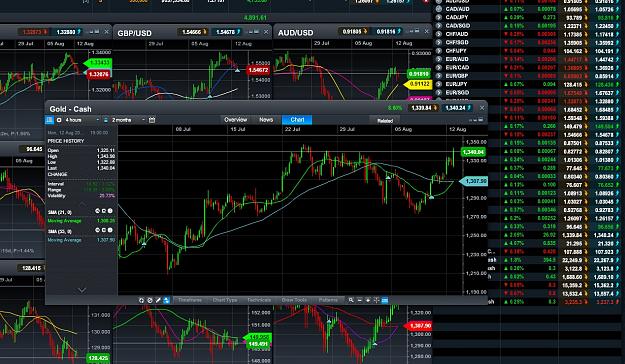Select the cyan 1,307.50 price marker on Gold chart
Viewport: 625px width, 364px height.
coord(474,181)
